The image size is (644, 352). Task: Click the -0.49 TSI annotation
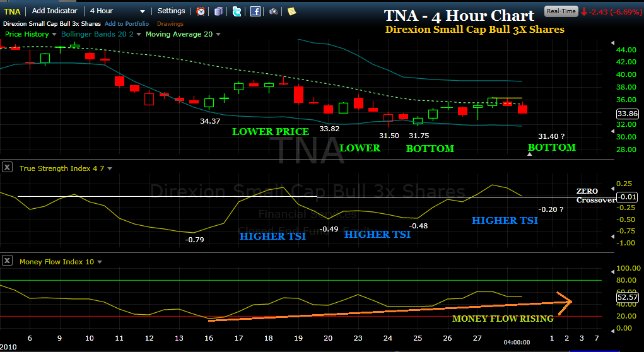329,229
